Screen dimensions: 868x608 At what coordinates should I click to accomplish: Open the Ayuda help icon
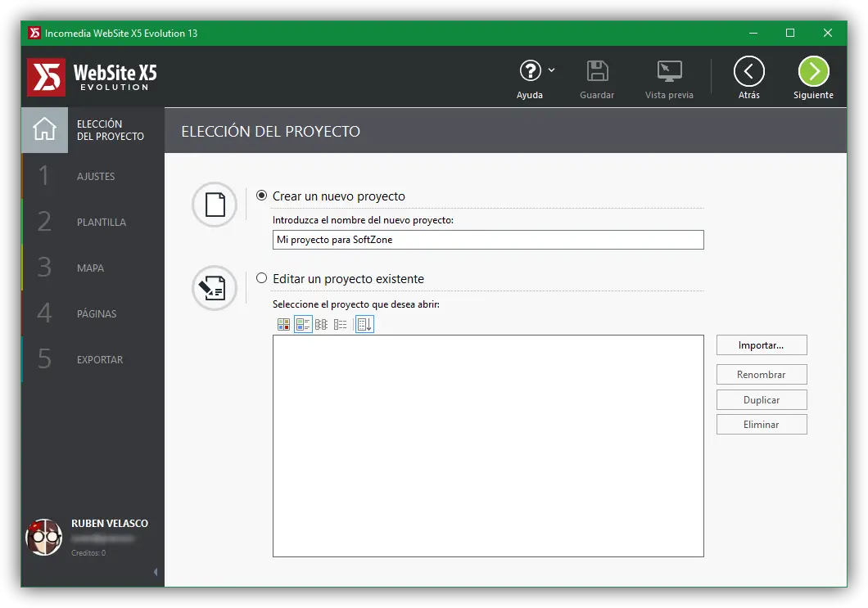[530, 71]
